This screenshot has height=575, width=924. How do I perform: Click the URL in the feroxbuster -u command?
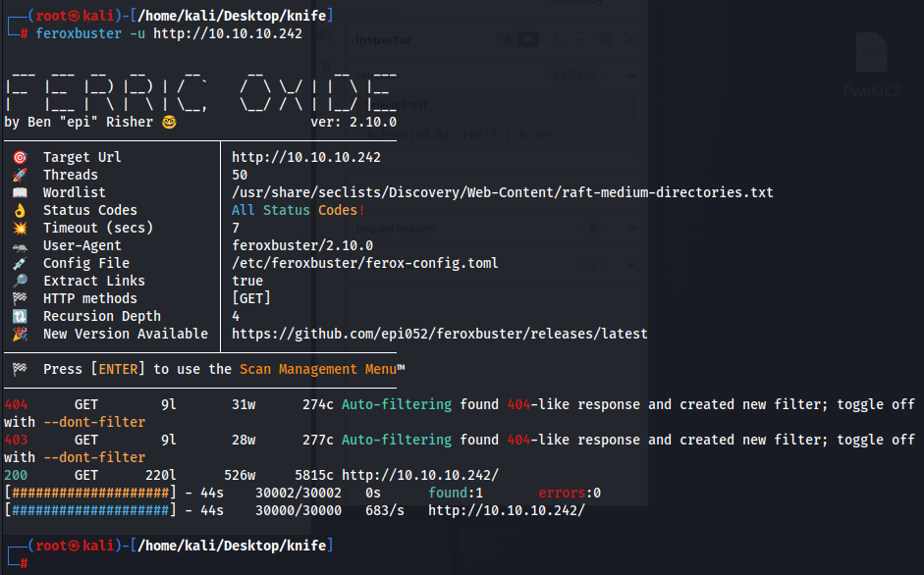(228, 33)
